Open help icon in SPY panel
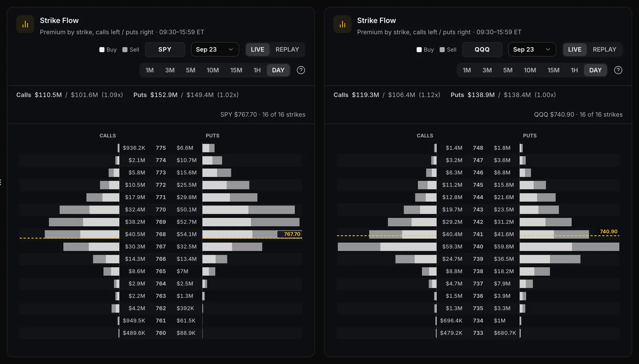 (x=301, y=70)
